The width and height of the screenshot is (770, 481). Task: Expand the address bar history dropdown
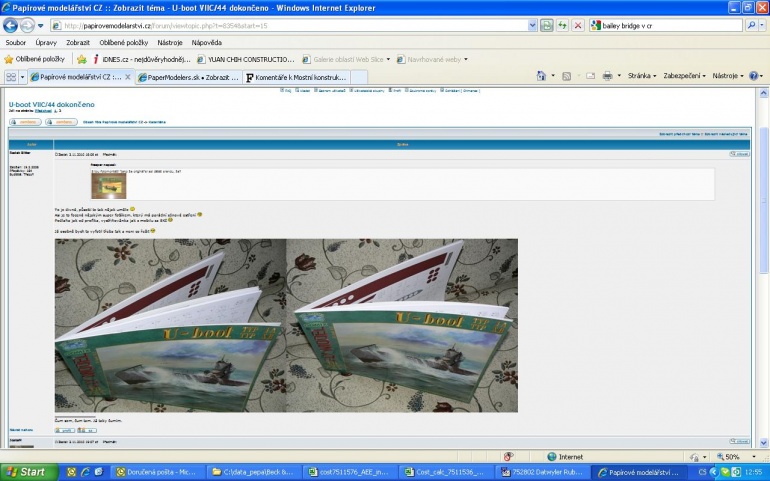click(x=532, y=26)
